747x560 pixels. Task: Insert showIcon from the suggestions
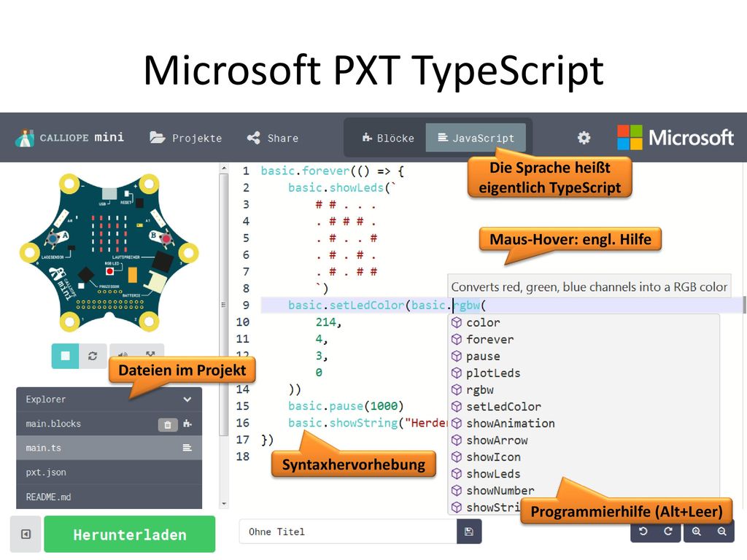pyautogui.click(x=584, y=457)
